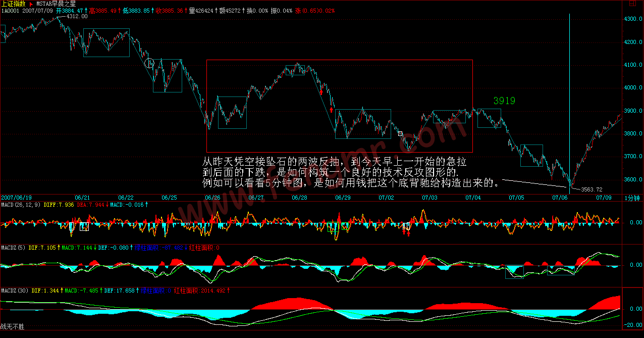This screenshot has height=338, width=644.
Task: Click the MSTAR早晨之星 indicator name
Action: (57, 4)
